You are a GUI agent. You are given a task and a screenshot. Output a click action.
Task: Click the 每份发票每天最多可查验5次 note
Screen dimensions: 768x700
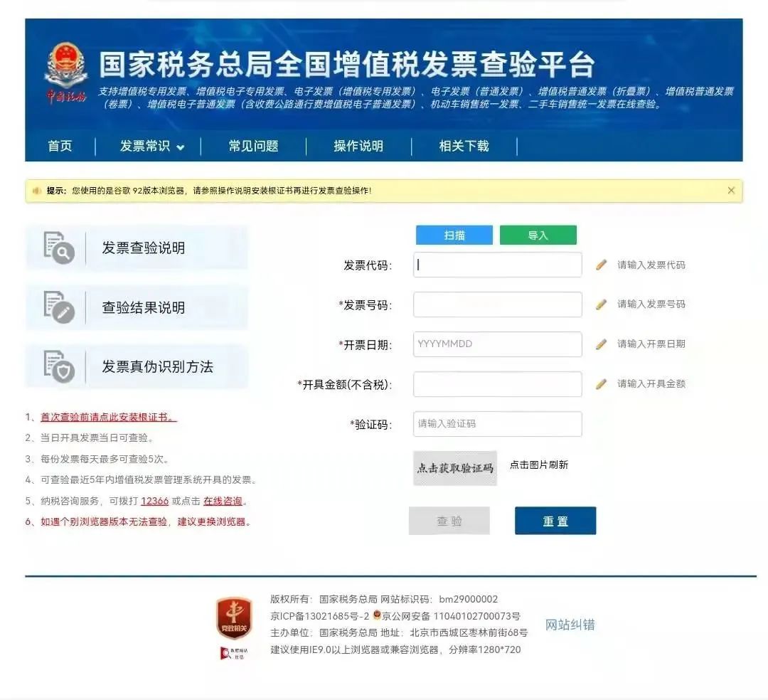[105, 459]
